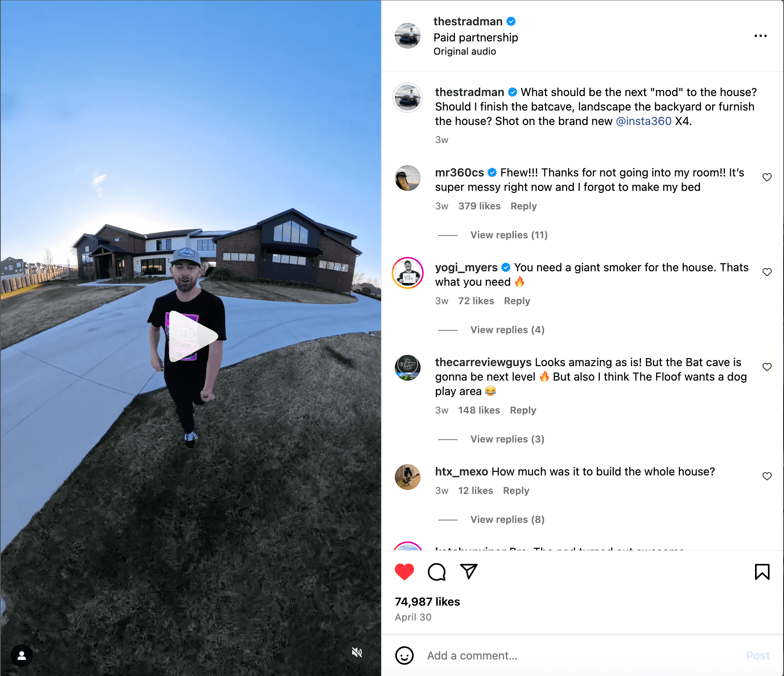This screenshot has height=676, width=784.
Task: Like the mr360cs comment
Action: 767,177
